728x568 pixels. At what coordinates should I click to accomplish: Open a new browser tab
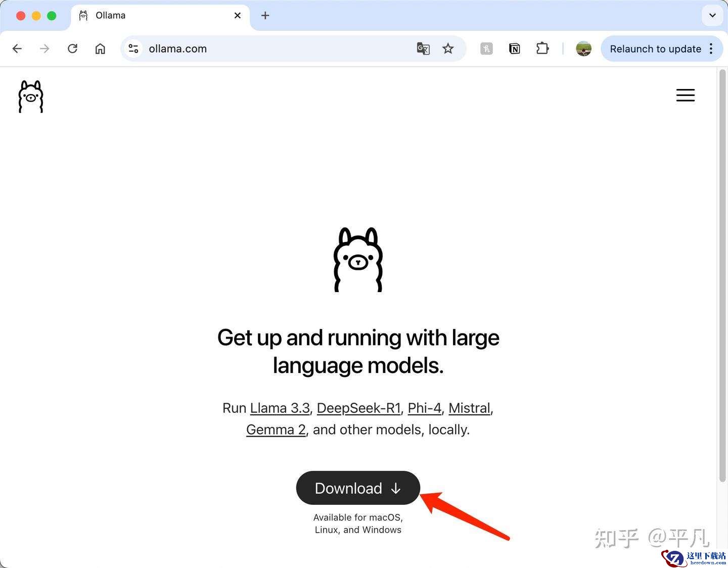265,16
